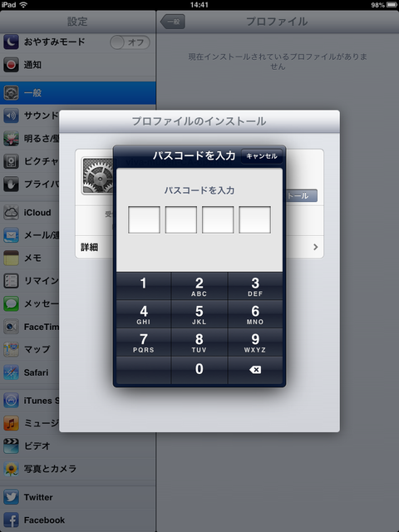
Task: Open the Safari compass icon
Action: 11,372
